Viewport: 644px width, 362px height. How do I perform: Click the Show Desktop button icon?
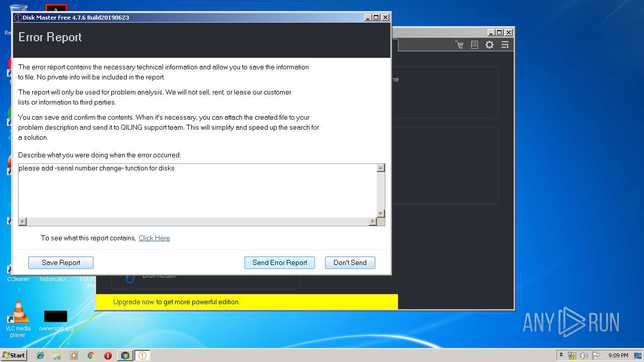click(x=638, y=355)
